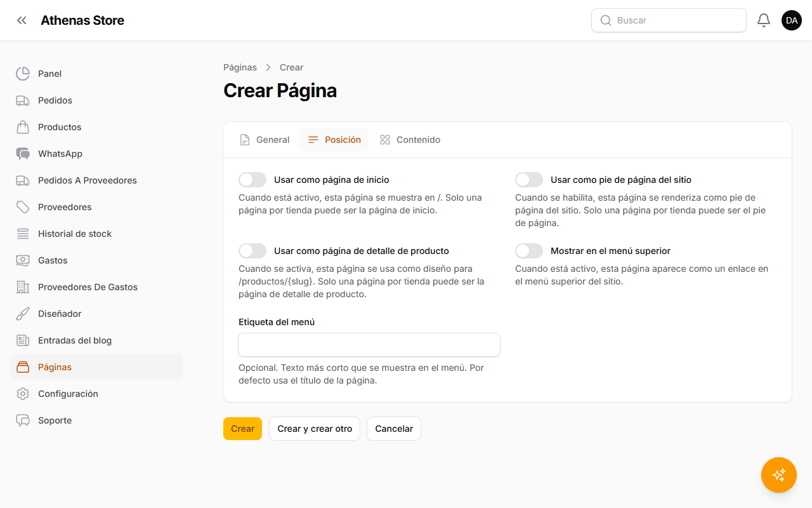Select Páginas in the sidebar
The width and height of the screenshot is (812, 508).
96,367
